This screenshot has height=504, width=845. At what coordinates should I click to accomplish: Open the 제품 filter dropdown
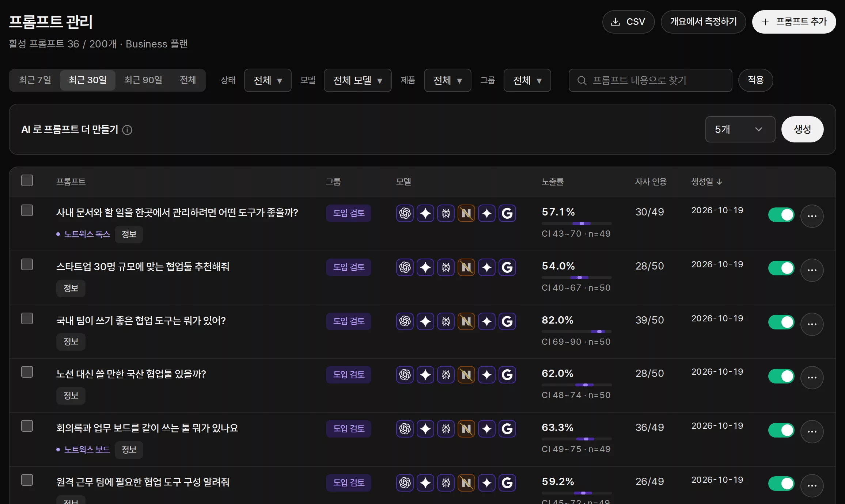click(x=447, y=80)
